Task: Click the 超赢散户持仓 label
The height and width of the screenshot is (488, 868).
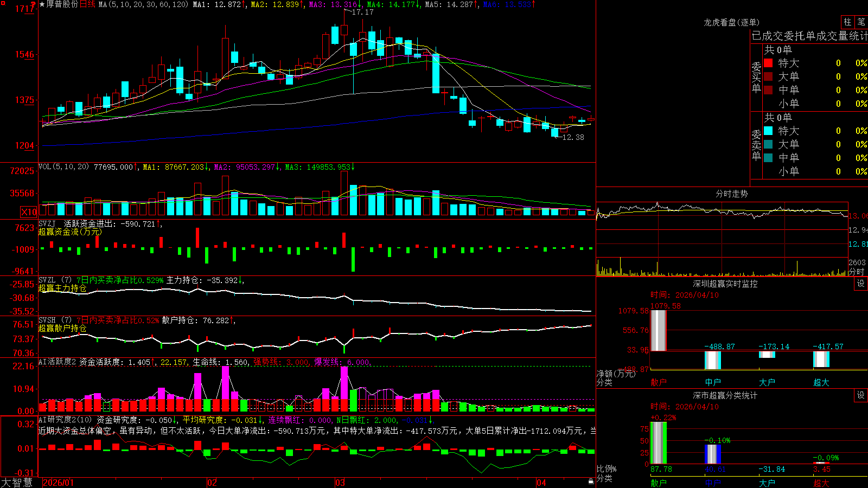Action: click(x=62, y=328)
